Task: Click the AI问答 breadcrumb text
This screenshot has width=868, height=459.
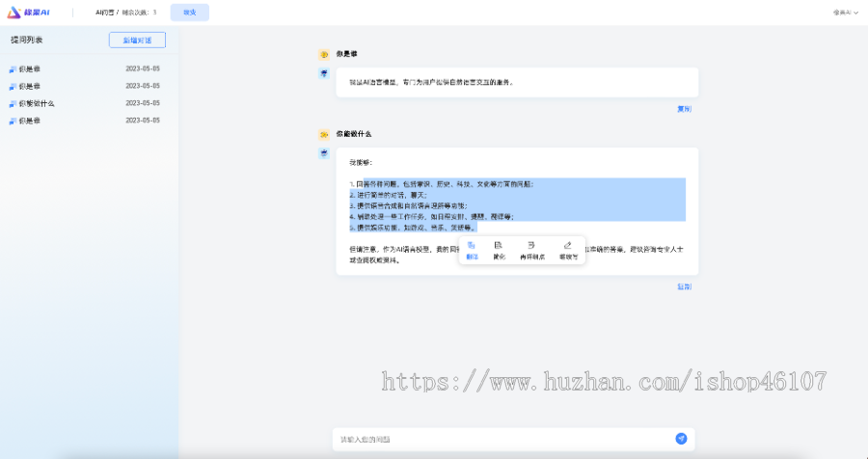Action: pos(104,13)
